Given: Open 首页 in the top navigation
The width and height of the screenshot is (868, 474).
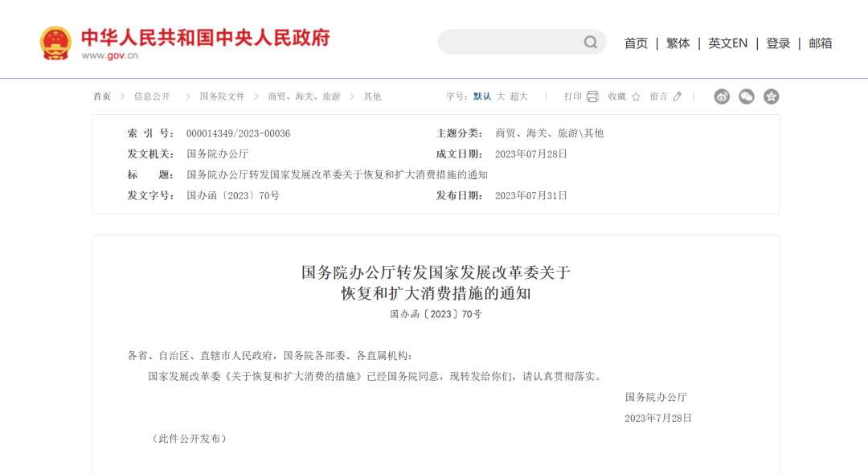Looking at the screenshot, I should tap(636, 43).
